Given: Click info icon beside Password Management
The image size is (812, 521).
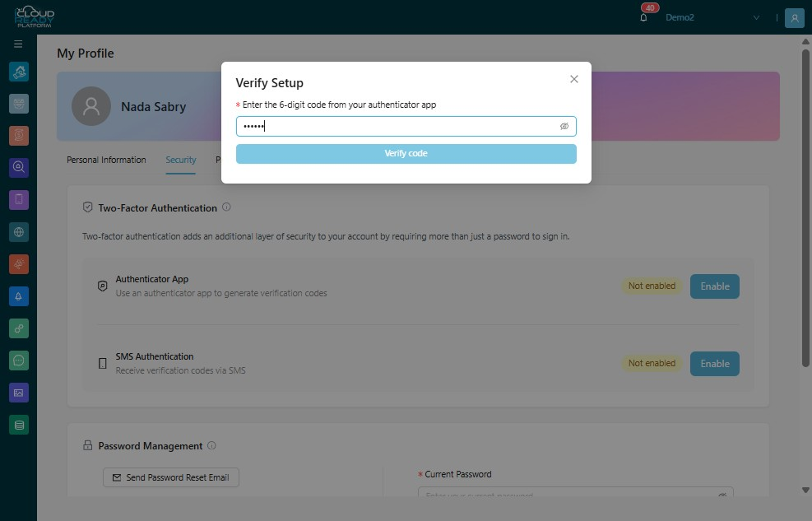Looking at the screenshot, I should click(211, 445).
